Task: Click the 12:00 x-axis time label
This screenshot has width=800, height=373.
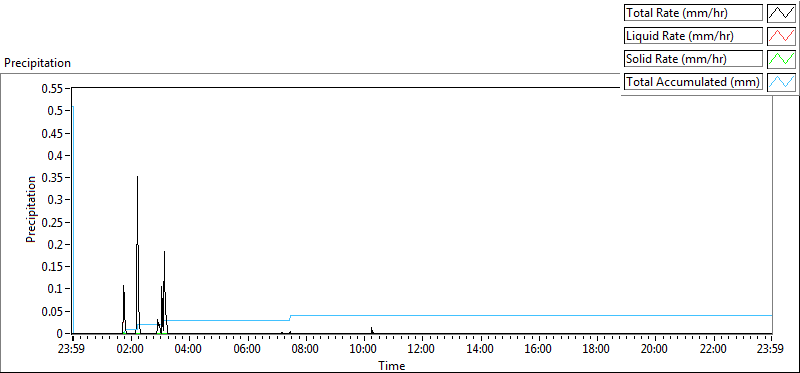Action: pos(421,350)
